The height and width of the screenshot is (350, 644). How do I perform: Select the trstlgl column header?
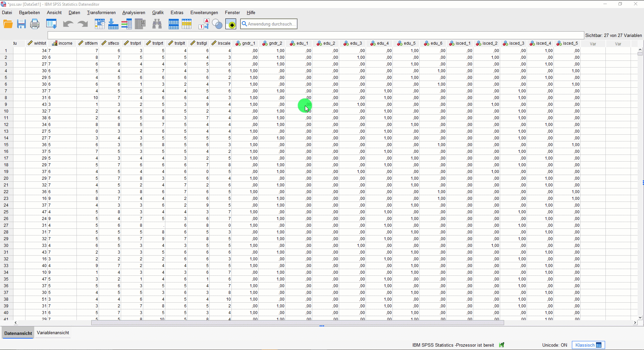199,43
